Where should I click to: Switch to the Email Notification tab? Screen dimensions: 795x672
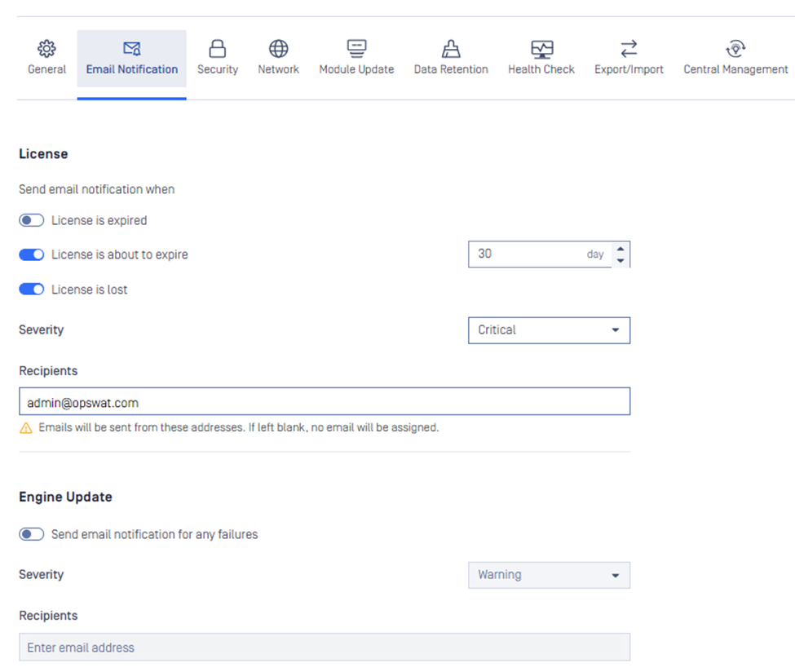[x=132, y=69]
